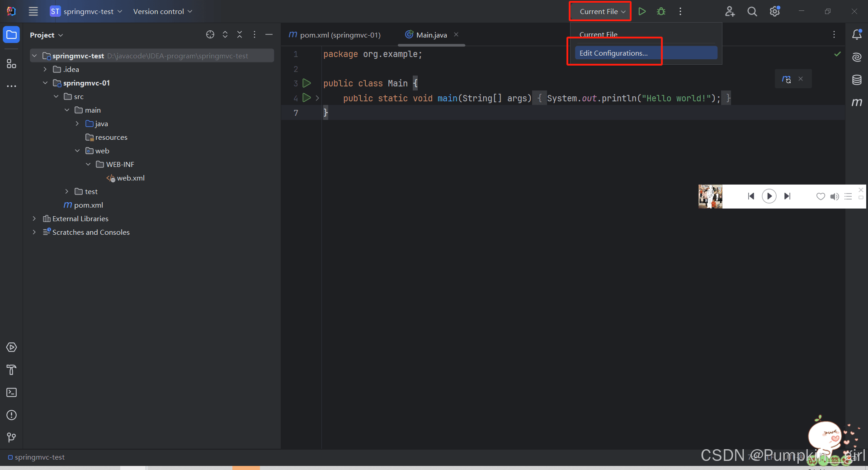Open web.xml in the project tree
This screenshot has width=868, height=470.
tap(130, 178)
